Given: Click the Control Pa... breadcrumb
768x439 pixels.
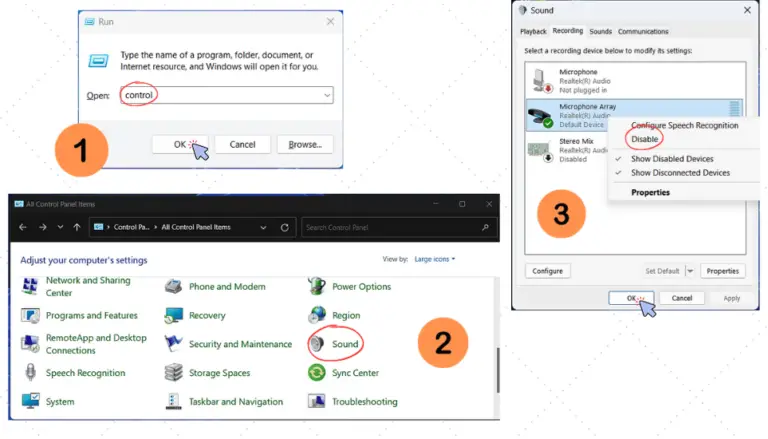Looking at the screenshot, I should point(131,227).
